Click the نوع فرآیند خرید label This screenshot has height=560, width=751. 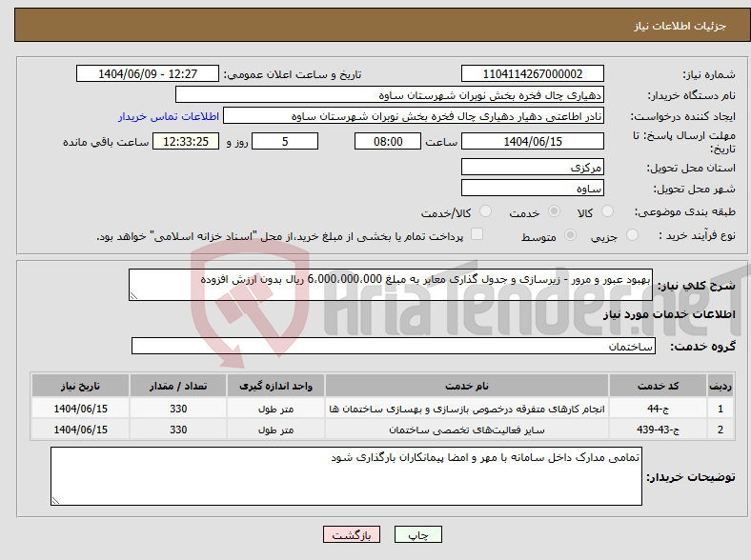coord(698,235)
